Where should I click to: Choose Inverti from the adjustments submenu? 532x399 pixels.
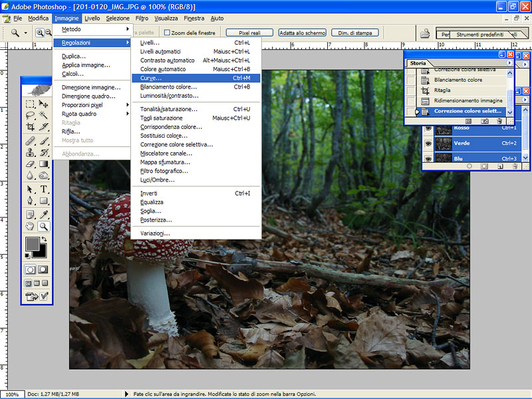tap(196, 194)
